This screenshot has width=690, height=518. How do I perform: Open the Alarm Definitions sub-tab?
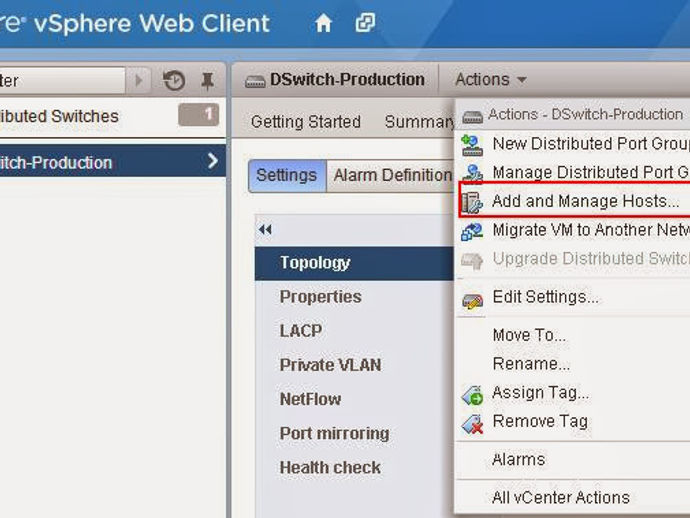coord(392,176)
